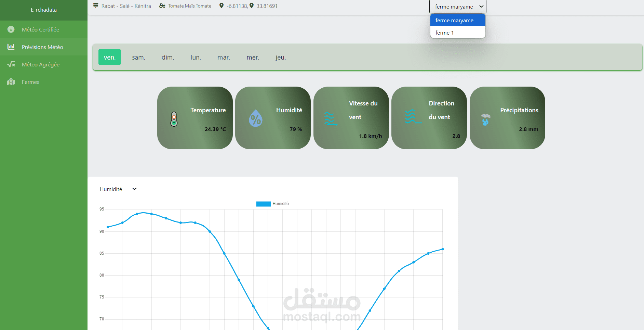644x330 pixels.
Task: Click the location pin before -6.81138
Action: [222, 6]
